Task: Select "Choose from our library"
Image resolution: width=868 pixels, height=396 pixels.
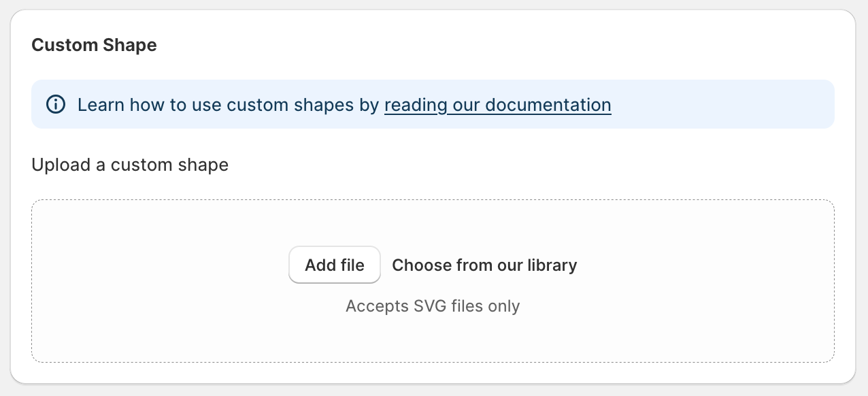Action: click(x=484, y=265)
